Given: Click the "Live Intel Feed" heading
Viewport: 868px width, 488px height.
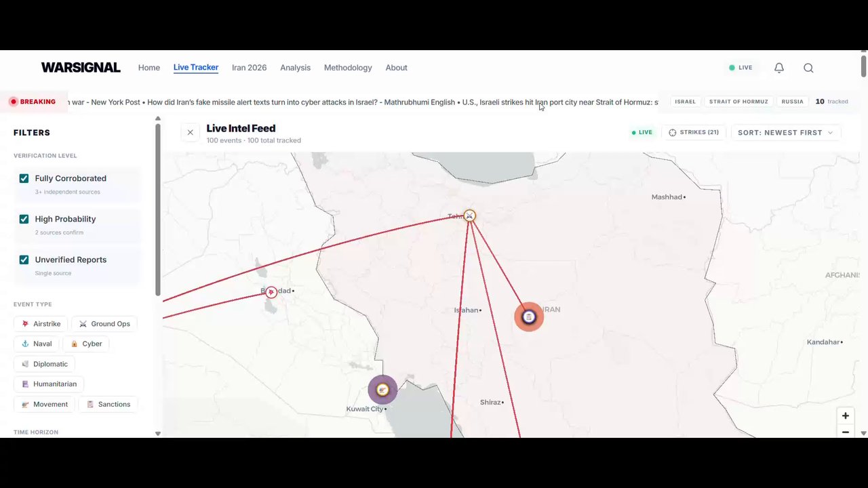Looking at the screenshot, I should (241, 128).
